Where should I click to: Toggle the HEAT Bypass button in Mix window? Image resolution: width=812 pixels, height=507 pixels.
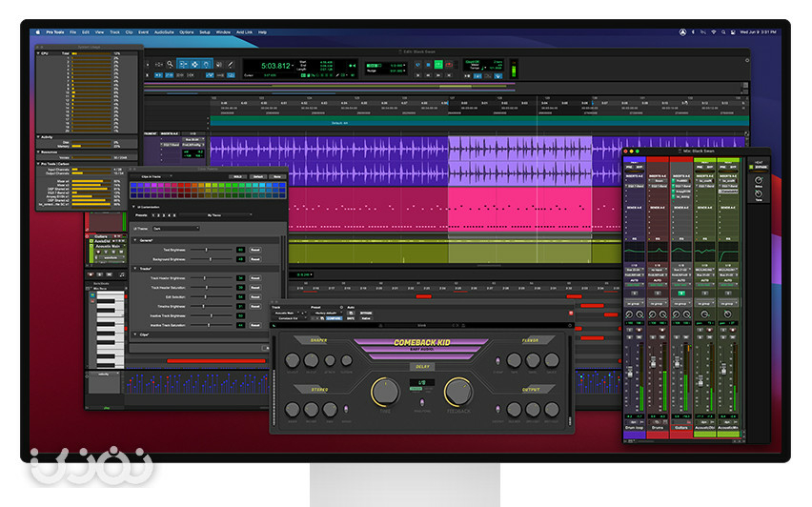760,168
